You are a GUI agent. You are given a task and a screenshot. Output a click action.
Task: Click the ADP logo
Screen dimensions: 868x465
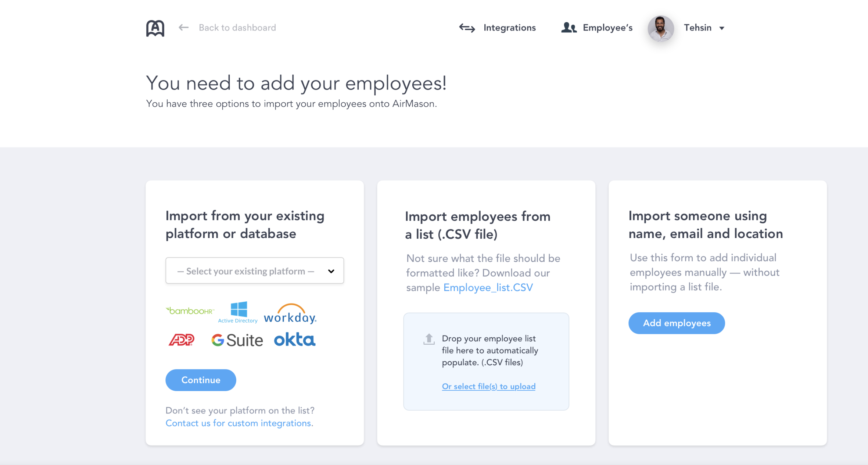[x=181, y=340]
